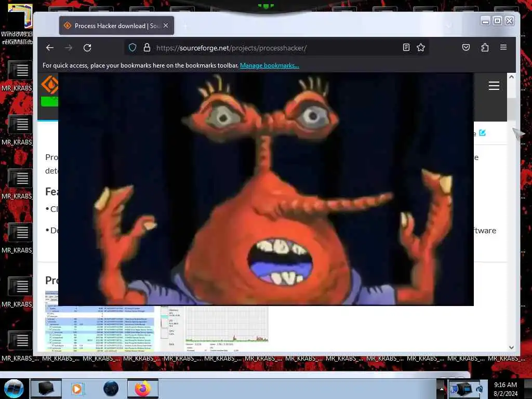This screenshot has height=399, width=532.
Task: Show hidden system tray icons
Action: click(442, 389)
